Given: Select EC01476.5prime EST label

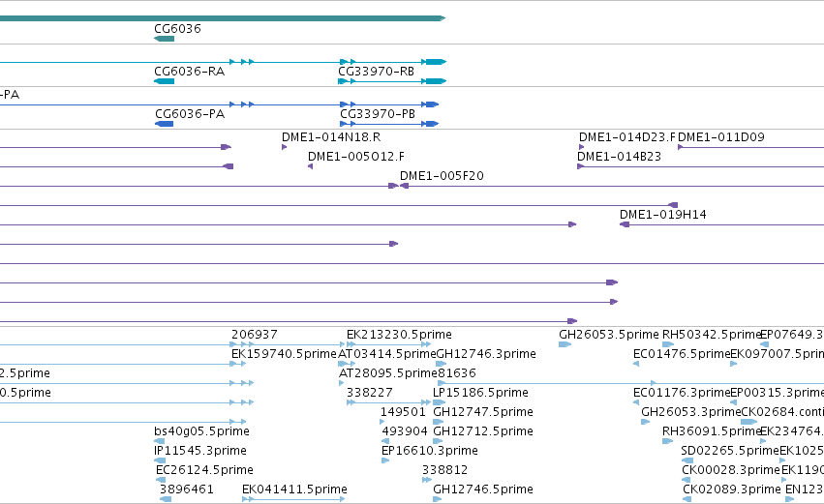Looking at the screenshot, I should click(682, 354).
